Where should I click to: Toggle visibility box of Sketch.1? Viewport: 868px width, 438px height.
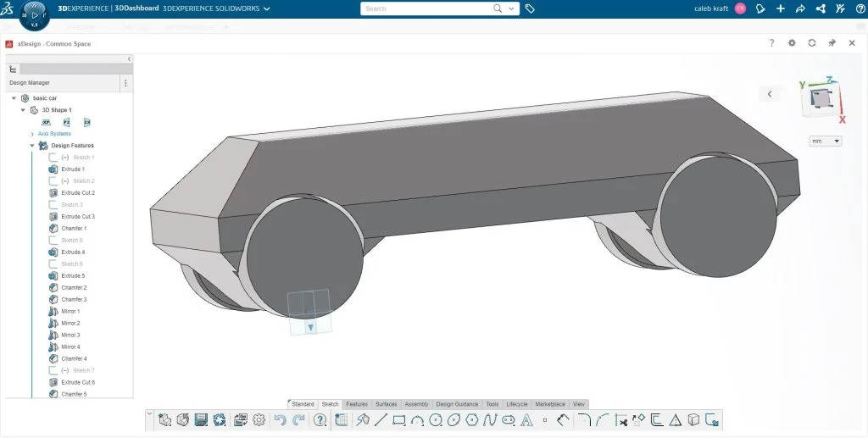pyautogui.click(x=53, y=158)
